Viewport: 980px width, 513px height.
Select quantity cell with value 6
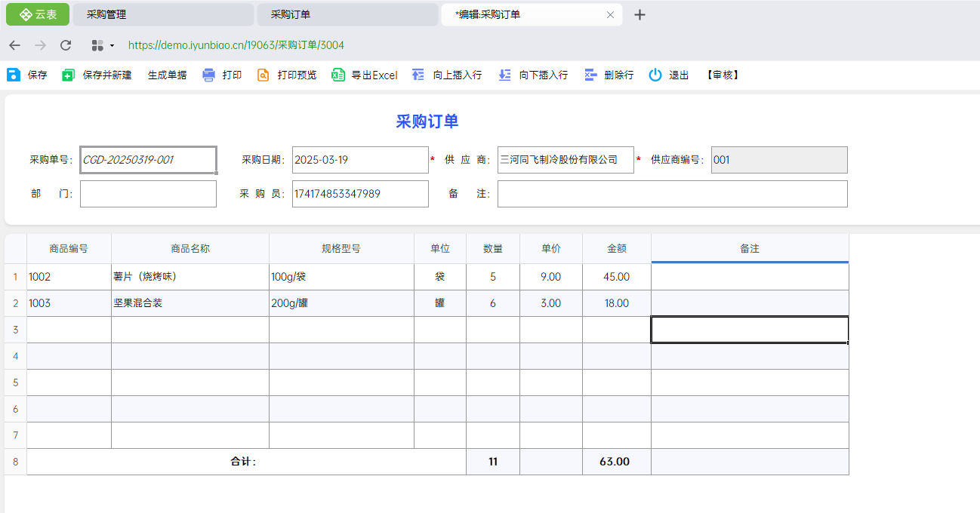point(493,303)
